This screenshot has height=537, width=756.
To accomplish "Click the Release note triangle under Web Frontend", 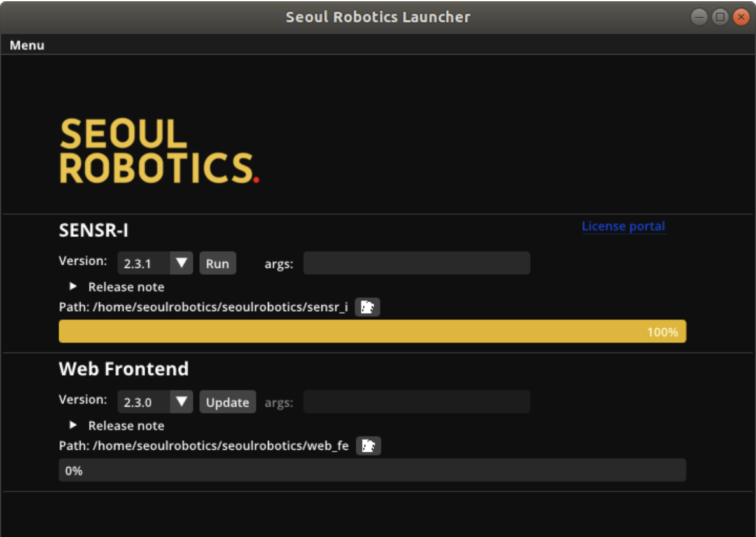I will (73, 426).
